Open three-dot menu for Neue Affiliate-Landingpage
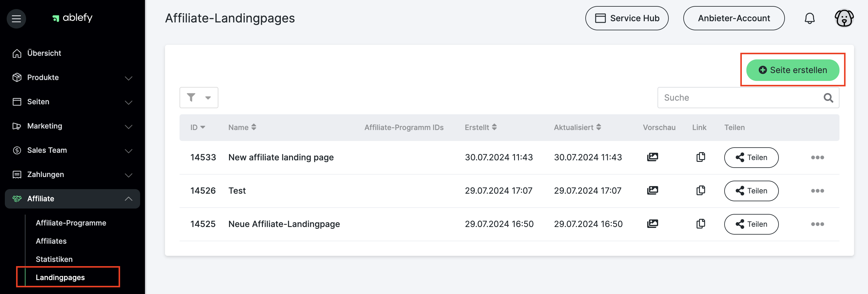The image size is (868, 294). [817, 224]
